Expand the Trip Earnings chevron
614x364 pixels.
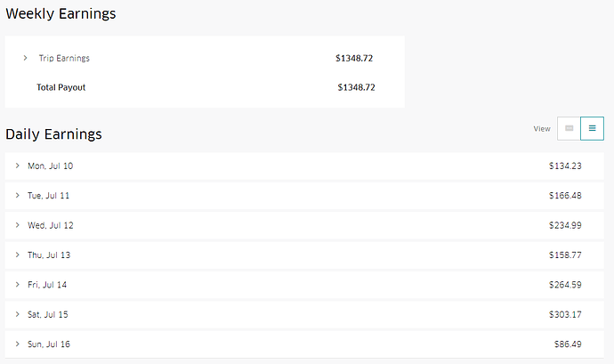25,58
